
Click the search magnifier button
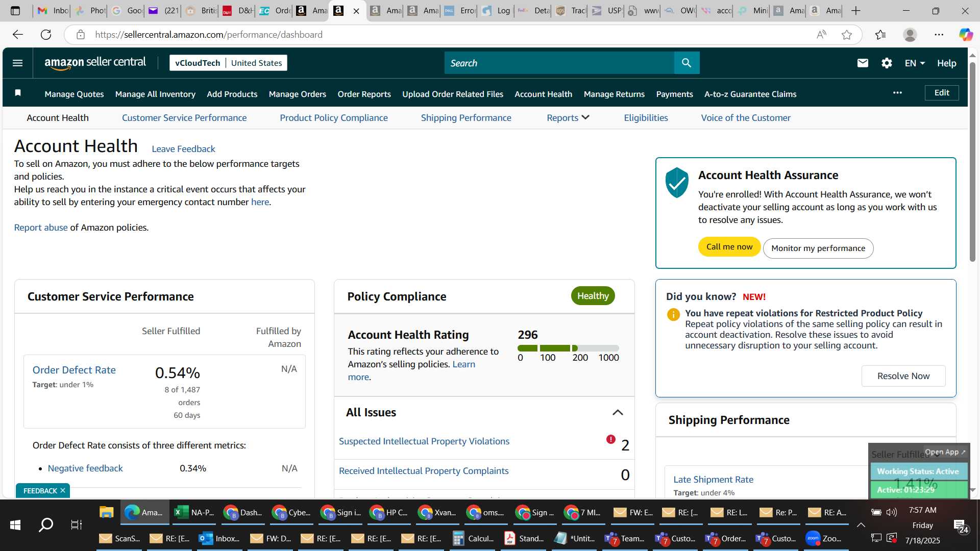tap(687, 63)
